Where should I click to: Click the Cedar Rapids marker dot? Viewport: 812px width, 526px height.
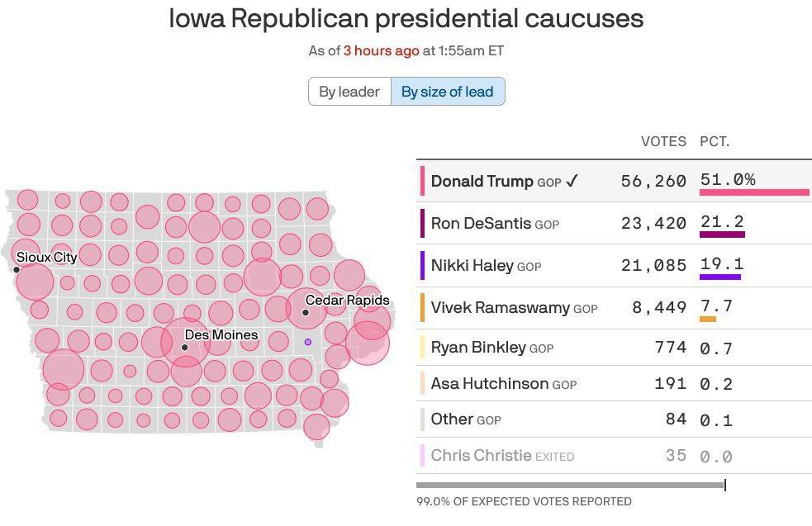(306, 312)
